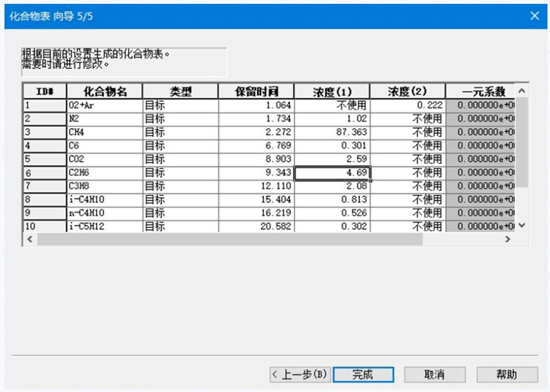Open 帮助 (Help) button
This screenshot has width=550, height=392.
506,375
